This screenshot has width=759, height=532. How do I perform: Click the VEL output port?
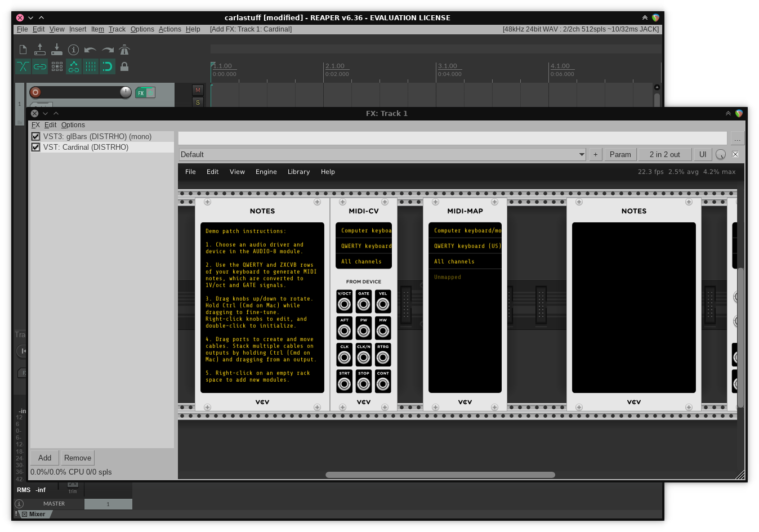pyautogui.click(x=383, y=304)
